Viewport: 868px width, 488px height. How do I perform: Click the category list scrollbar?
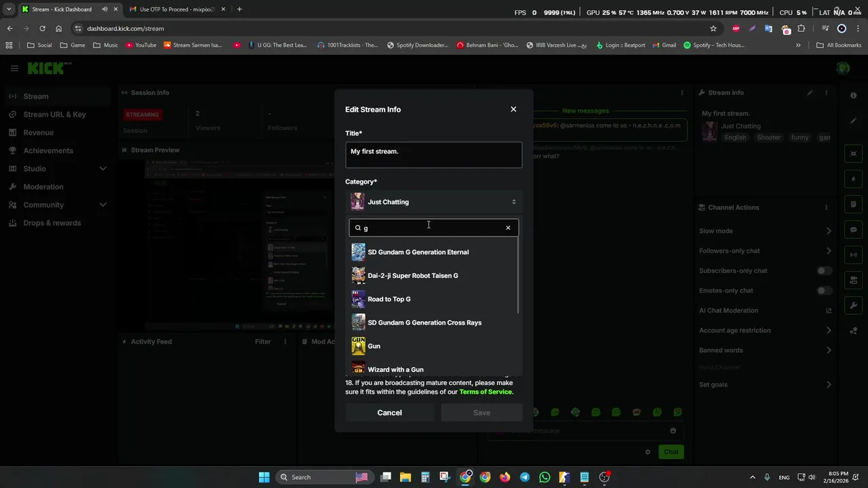(519, 277)
